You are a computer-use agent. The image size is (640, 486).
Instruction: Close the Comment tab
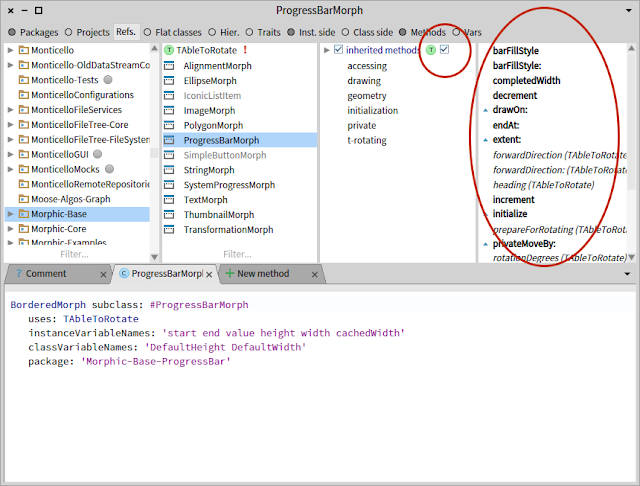pyautogui.click(x=103, y=275)
